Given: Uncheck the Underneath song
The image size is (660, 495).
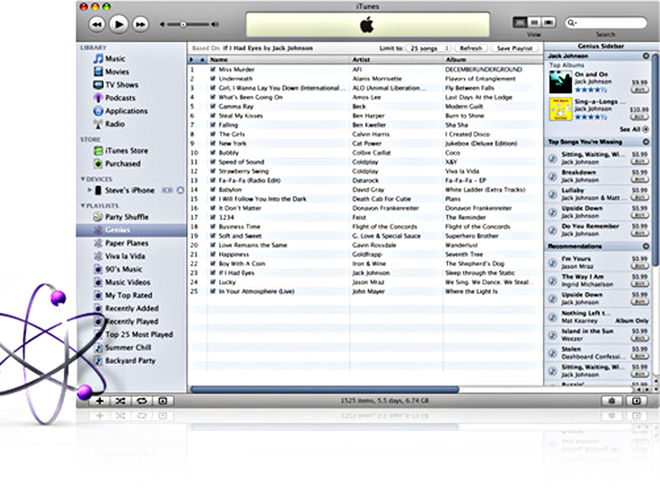Looking at the screenshot, I should pos(213,79).
